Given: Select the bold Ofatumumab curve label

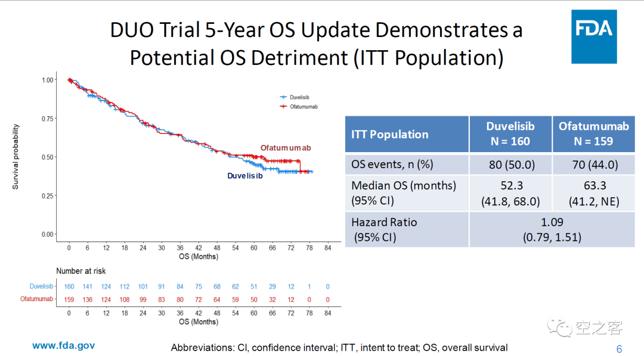Looking at the screenshot, I should pos(286,148).
